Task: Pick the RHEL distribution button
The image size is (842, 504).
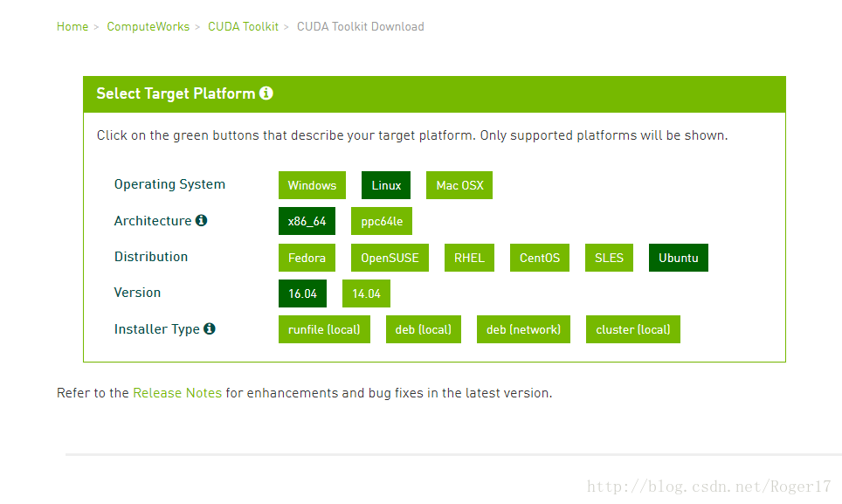Action: (x=469, y=258)
